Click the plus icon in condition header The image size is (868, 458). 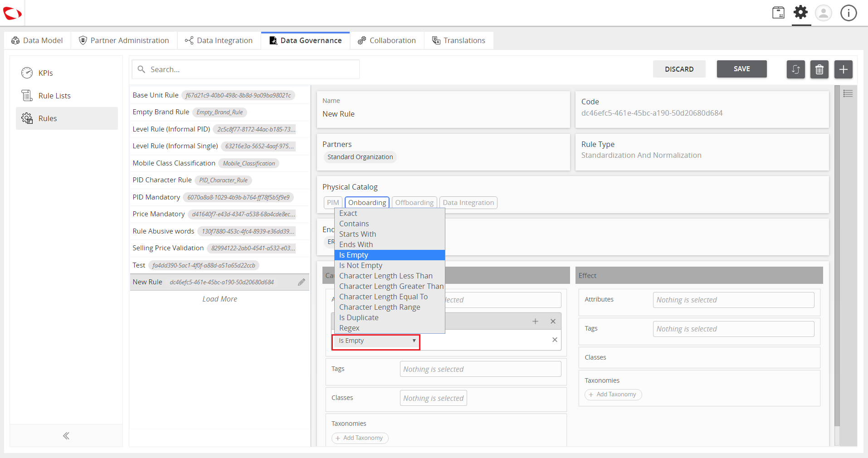[x=535, y=321]
